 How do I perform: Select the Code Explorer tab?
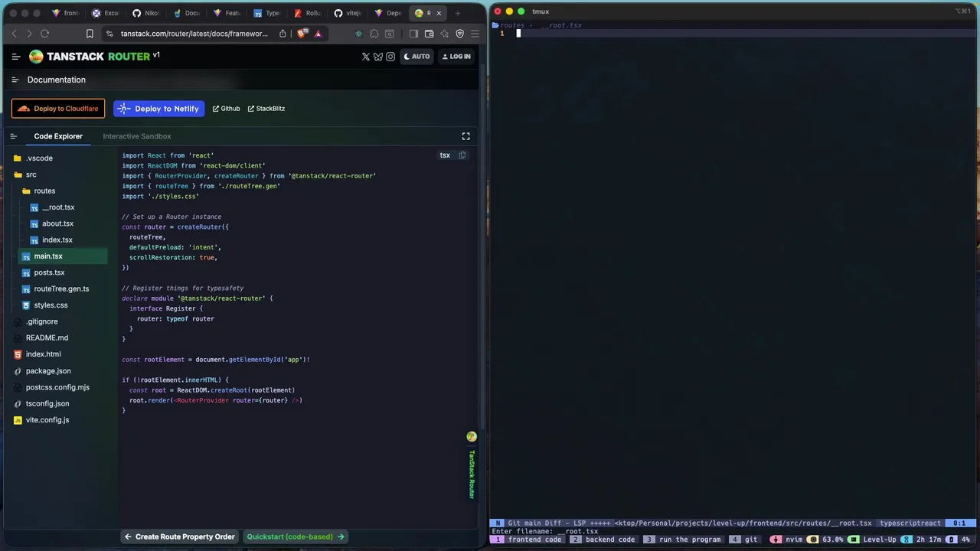58,136
